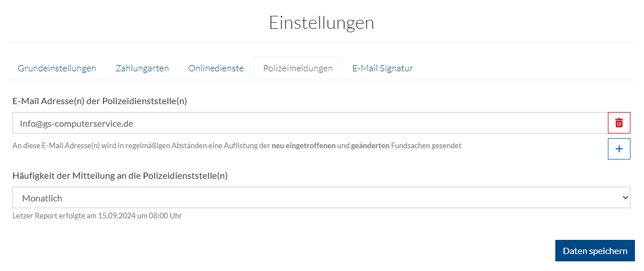Click the Häufigkeit der Mitteilung label

(120, 175)
